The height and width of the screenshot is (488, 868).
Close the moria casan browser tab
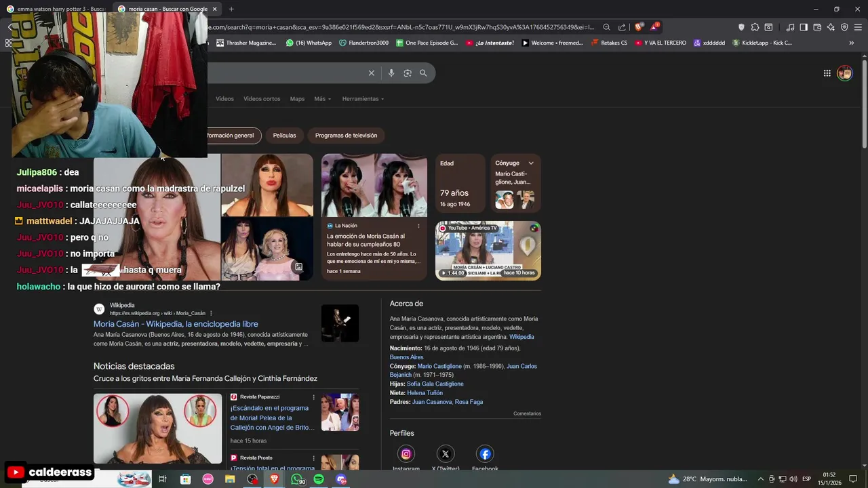215,9
